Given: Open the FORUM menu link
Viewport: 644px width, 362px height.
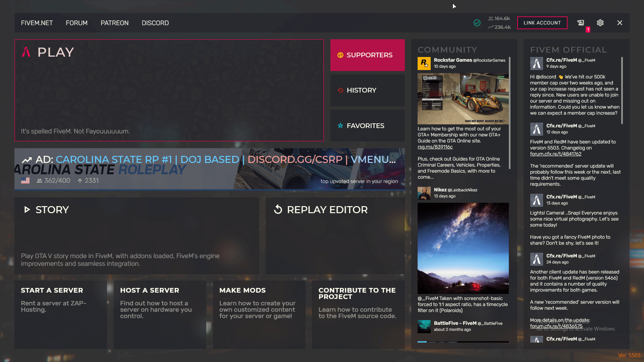Looking at the screenshot, I should (x=76, y=23).
